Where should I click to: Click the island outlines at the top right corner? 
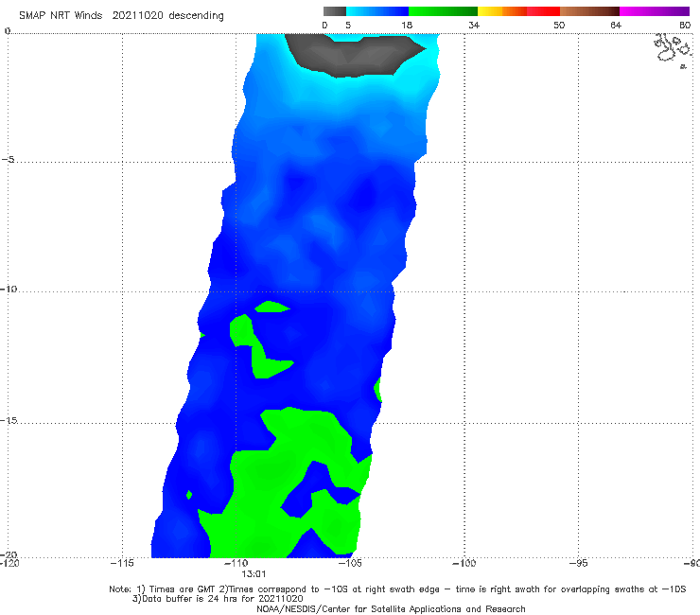[674, 50]
